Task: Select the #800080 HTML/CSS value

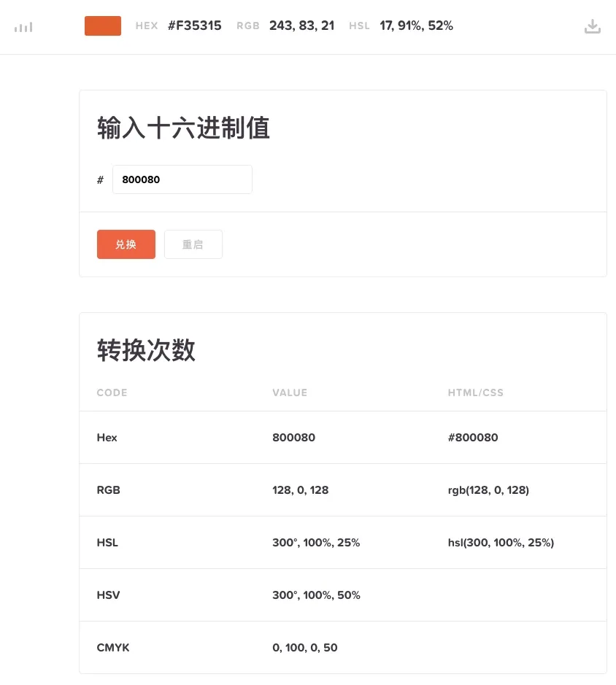Action: [473, 438]
